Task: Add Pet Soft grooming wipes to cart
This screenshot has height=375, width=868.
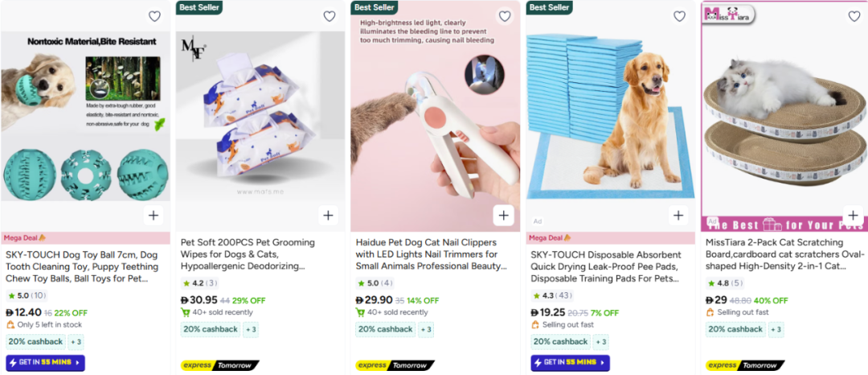Action: point(328,215)
